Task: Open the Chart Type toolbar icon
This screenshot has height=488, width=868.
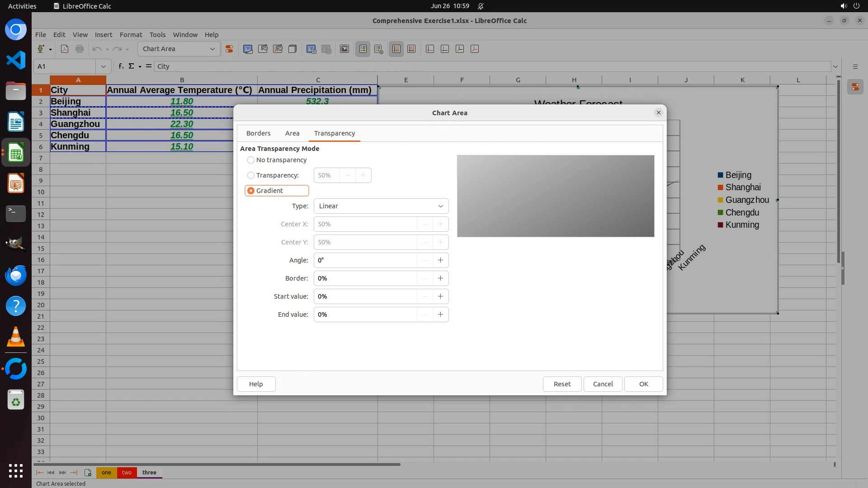Action: click(248, 49)
